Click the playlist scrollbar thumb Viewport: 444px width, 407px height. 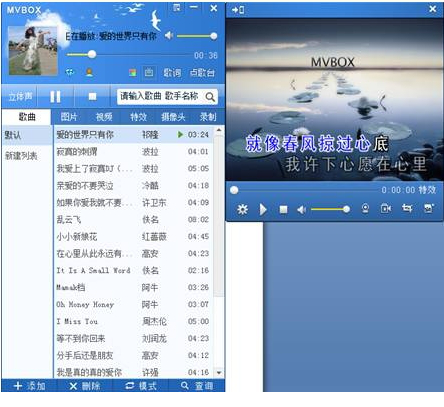point(219,215)
